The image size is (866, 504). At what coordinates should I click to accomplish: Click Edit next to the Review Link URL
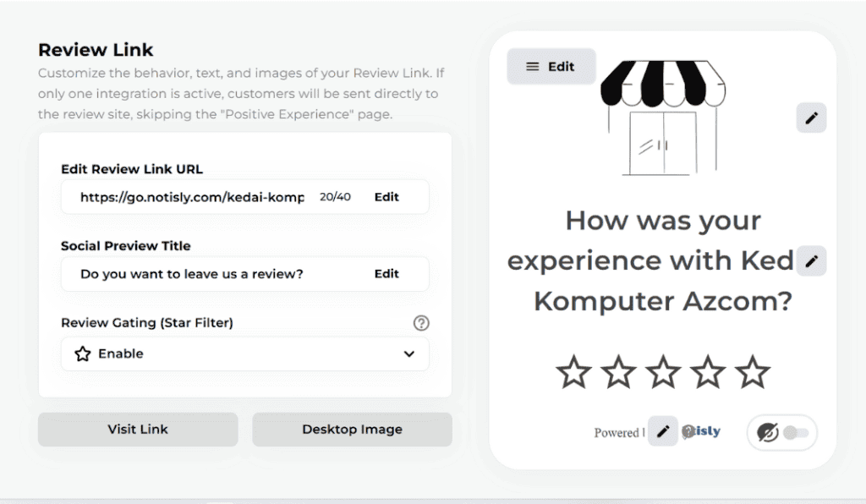(x=386, y=197)
